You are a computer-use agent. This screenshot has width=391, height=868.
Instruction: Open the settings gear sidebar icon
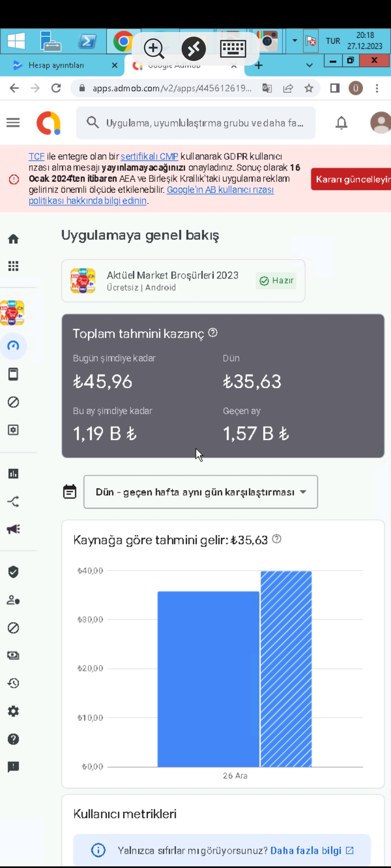tap(13, 711)
